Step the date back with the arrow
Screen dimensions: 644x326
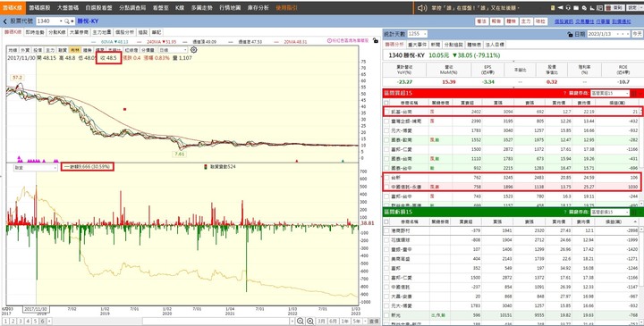tap(623, 34)
